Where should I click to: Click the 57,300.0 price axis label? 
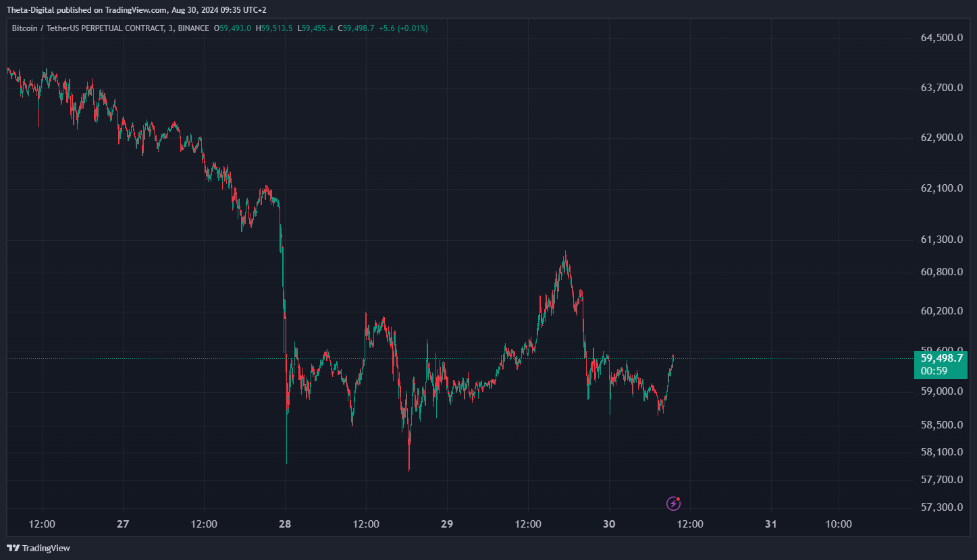(x=941, y=507)
